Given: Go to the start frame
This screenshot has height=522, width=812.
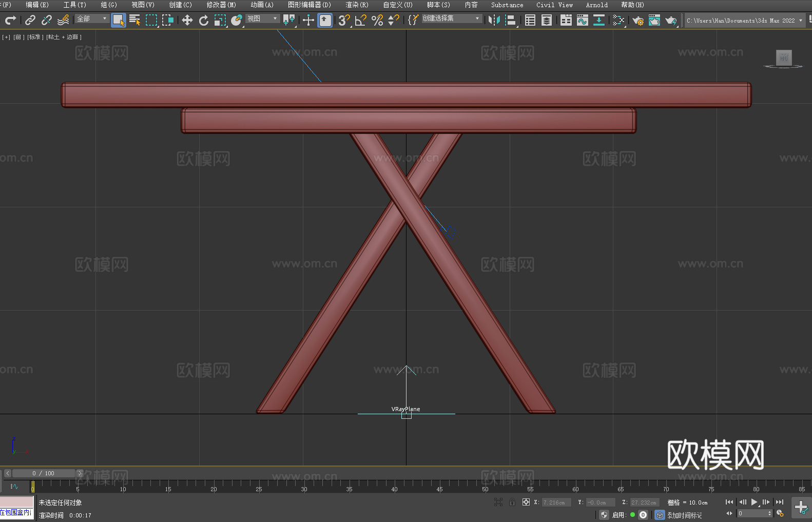Looking at the screenshot, I should click(x=729, y=502).
